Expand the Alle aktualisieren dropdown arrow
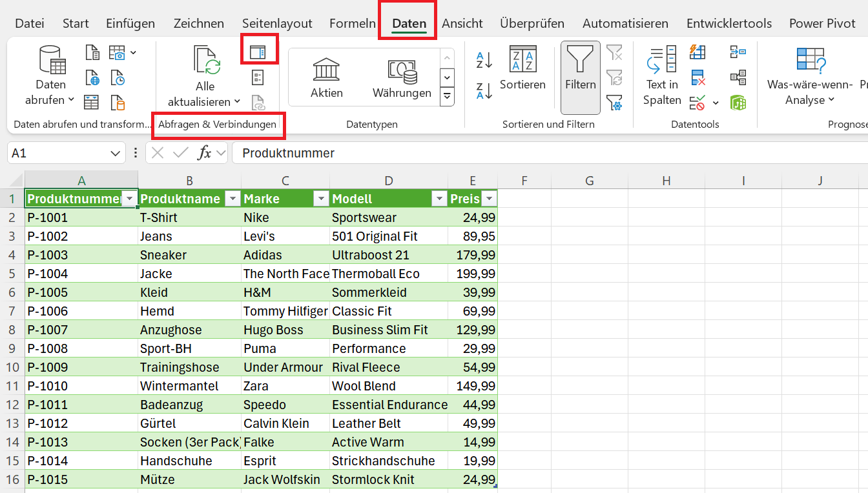This screenshot has width=868, height=493. pyautogui.click(x=237, y=102)
